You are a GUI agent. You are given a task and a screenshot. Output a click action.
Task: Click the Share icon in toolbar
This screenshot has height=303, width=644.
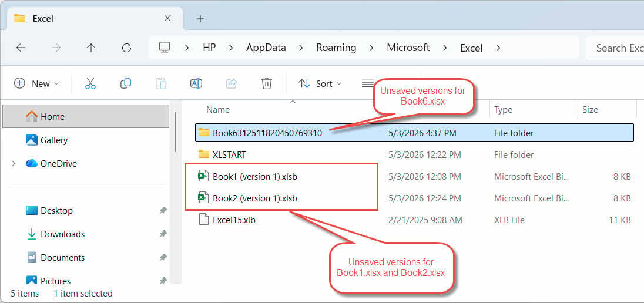(232, 84)
